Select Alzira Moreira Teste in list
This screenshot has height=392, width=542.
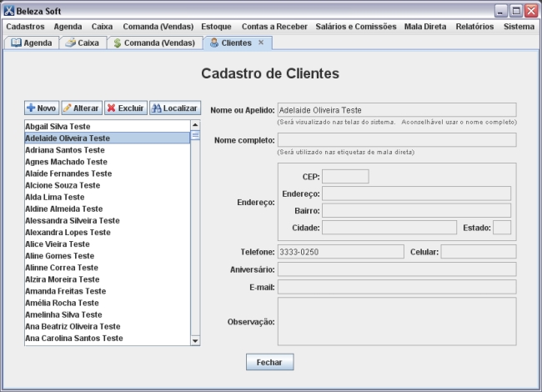coord(108,279)
